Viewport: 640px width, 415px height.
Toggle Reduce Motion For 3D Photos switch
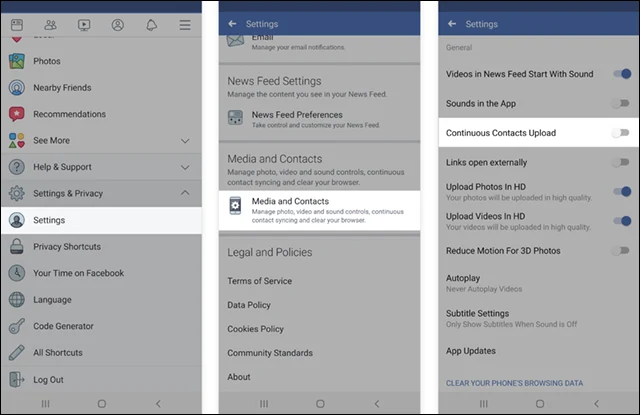(x=621, y=251)
